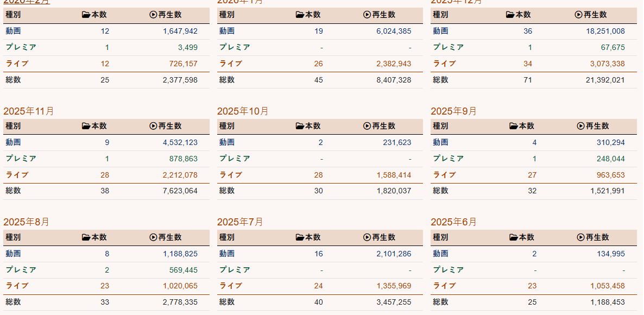
Task: Click play icon in table totaling 2,377,598 views
Action: coord(153,15)
